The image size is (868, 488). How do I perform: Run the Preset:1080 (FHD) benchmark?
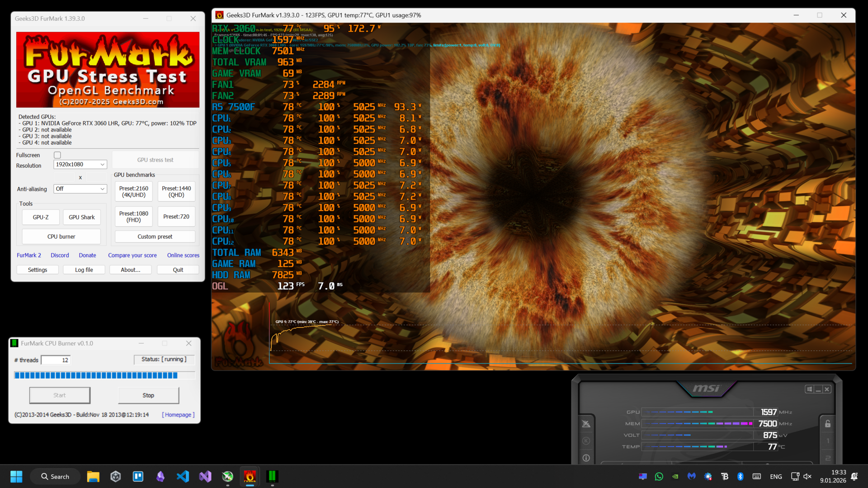click(x=133, y=217)
